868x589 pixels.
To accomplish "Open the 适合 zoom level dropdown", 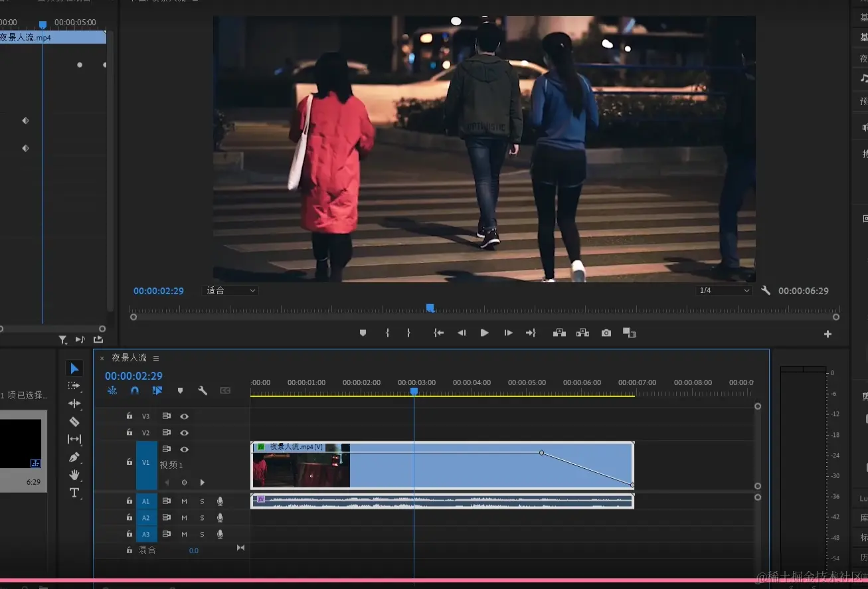I will click(x=230, y=291).
